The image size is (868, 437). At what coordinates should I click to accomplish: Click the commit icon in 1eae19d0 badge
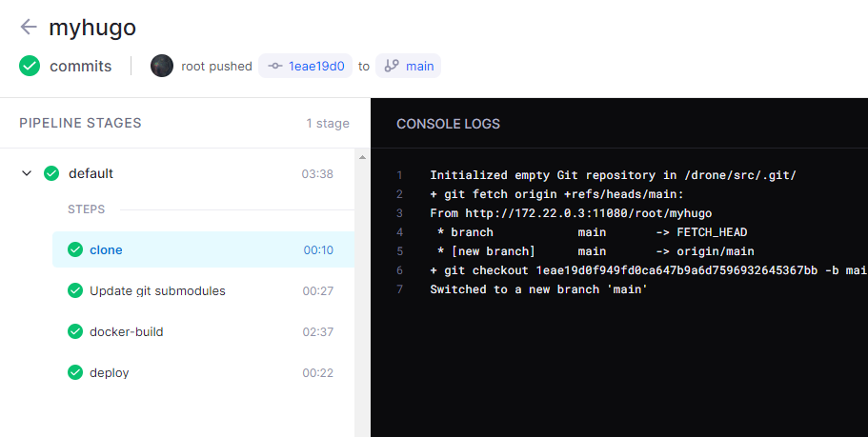pyautogui.click(x=275, y=66)
